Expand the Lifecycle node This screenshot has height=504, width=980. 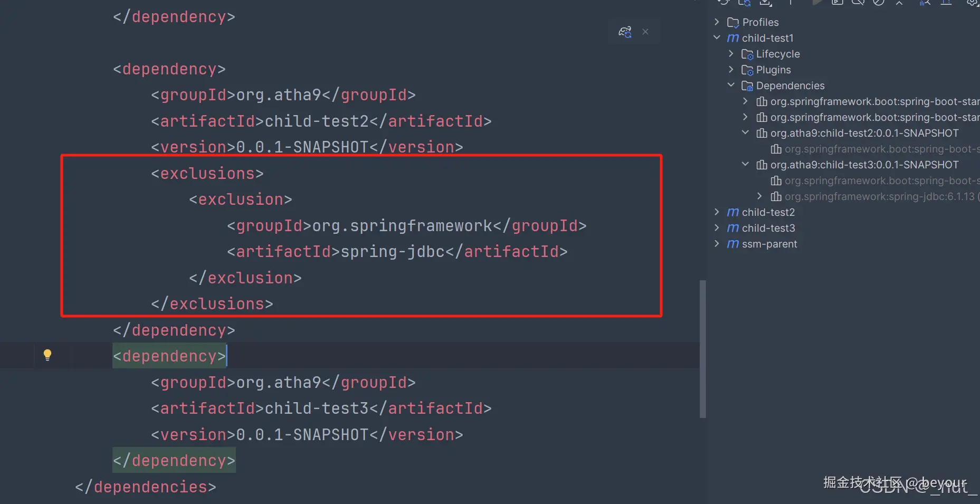coord(731,53)
